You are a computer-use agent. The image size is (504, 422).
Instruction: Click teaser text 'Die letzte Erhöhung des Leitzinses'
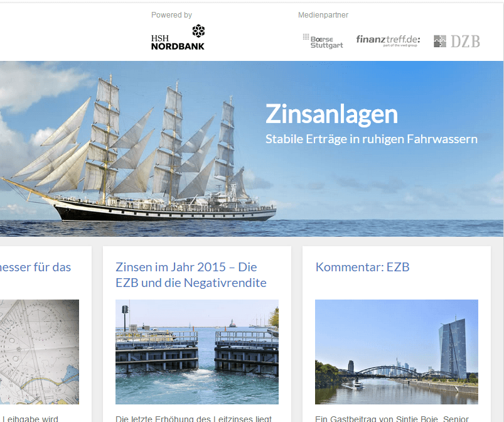[x=193, y=418]
